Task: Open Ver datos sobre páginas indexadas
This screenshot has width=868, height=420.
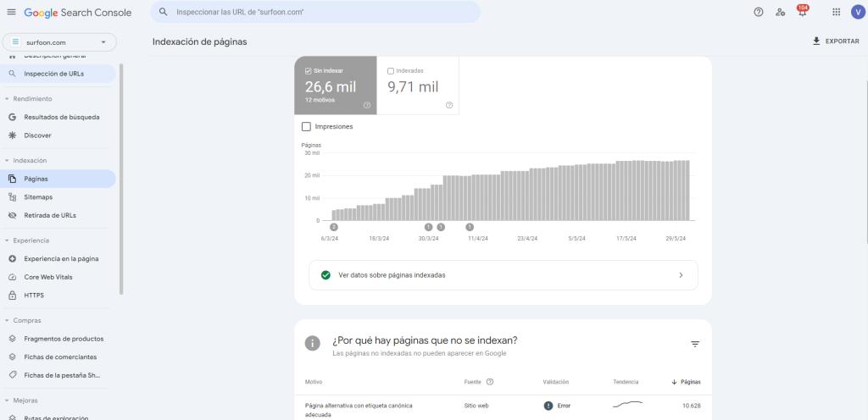Action: pyautogui.click(x=503, y=275)
